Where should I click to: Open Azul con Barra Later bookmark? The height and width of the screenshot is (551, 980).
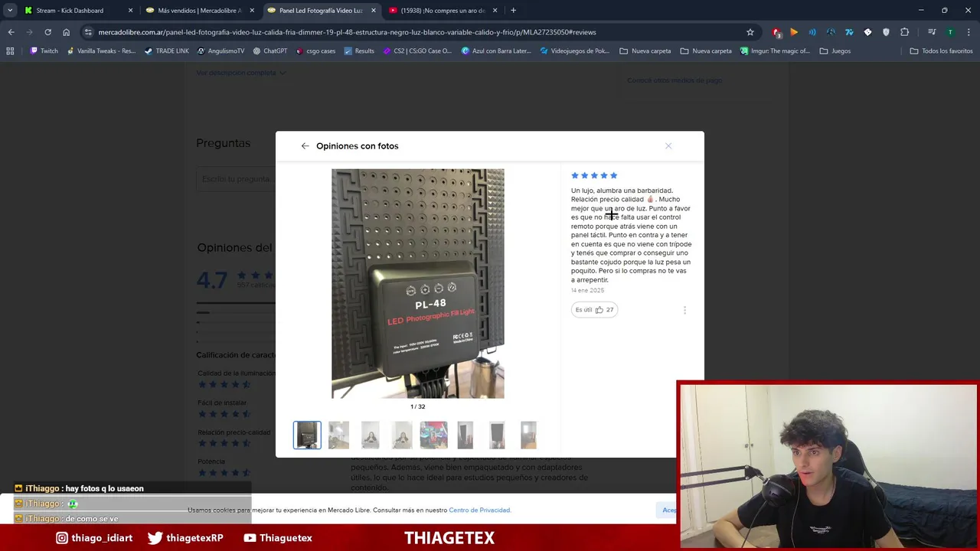point(496,51)
